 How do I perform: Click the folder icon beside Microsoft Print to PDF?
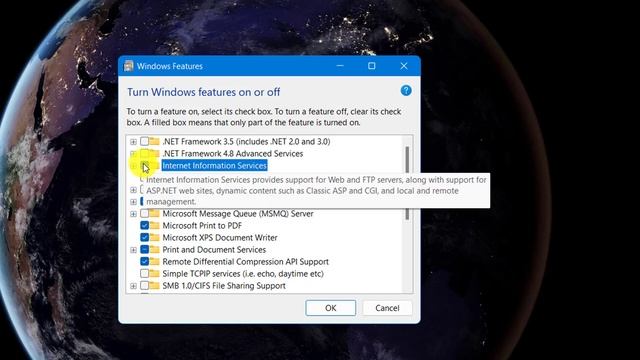[154, 225]
